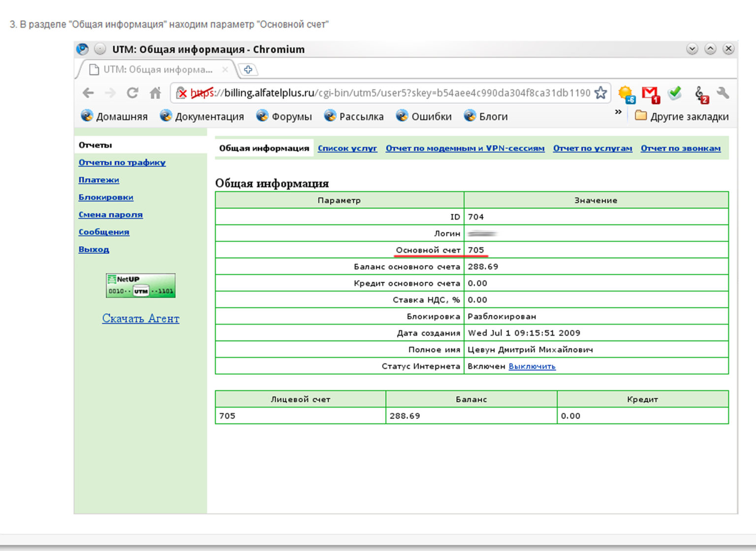756x551 pixels.
Task: Open the wrench settings menu
Action: click(723, 93)
